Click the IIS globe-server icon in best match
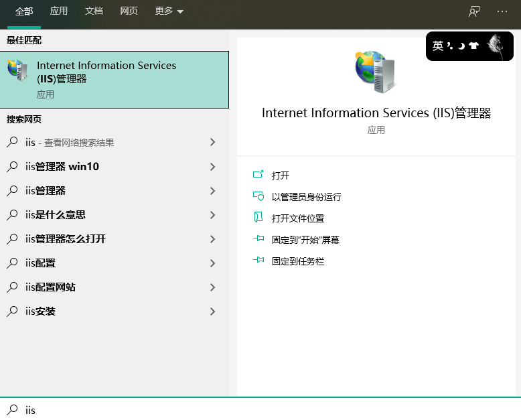 click(x=17, y=70)
